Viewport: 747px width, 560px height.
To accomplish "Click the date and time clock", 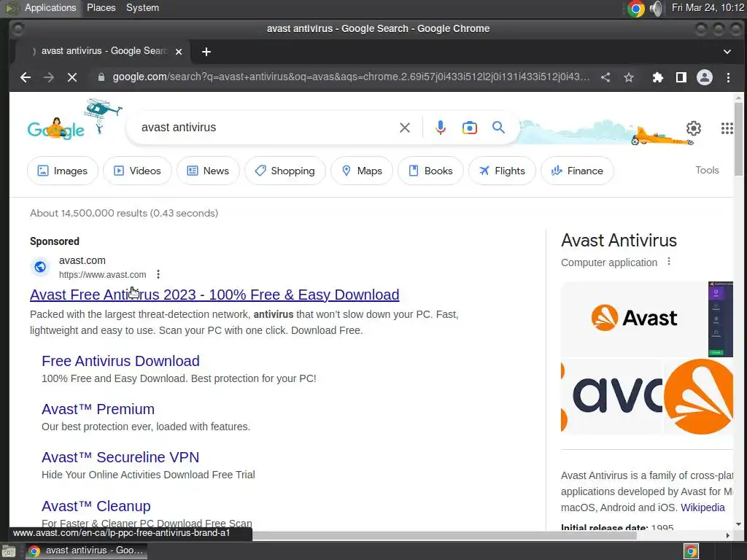I will click(708, 7).
